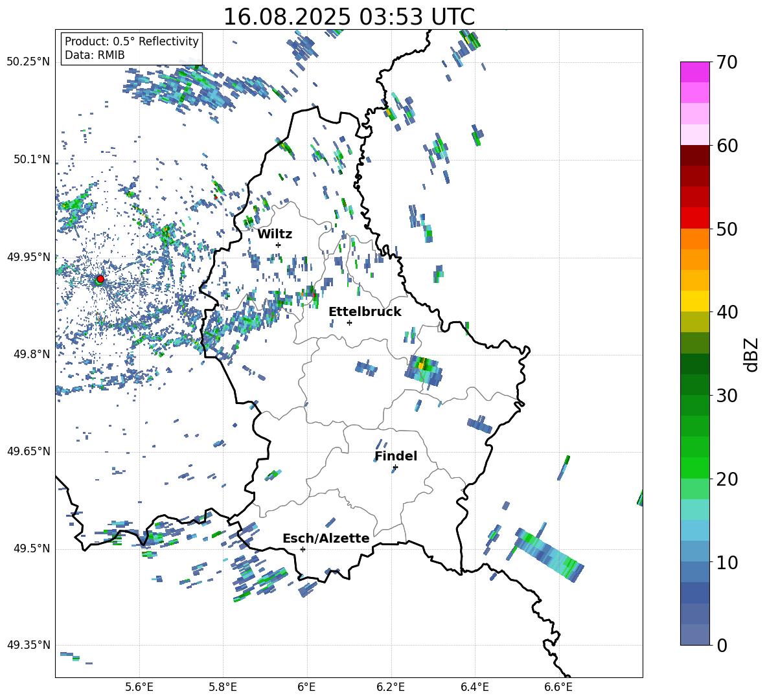The width and height of the screenshot is (767, 700).
Task: Click the Findel station cross marker
Action: (x=395, y=468)
